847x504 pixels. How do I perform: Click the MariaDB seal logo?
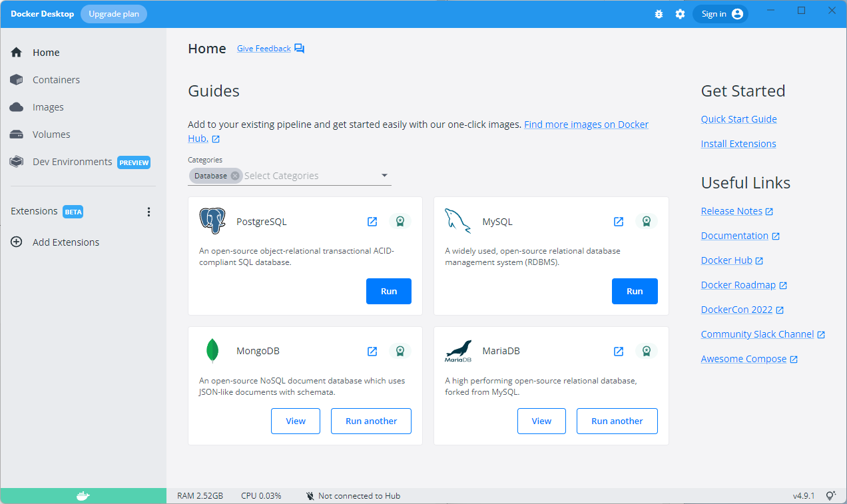pos(458,351)
